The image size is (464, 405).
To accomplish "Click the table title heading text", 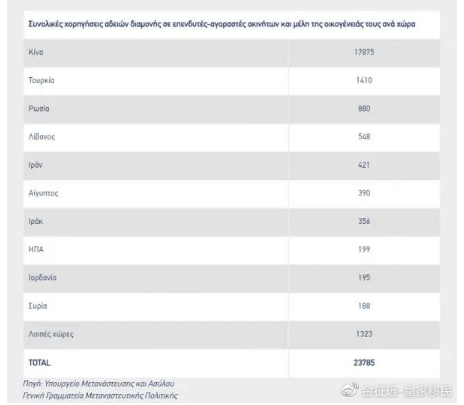I will tap(222, 24).
